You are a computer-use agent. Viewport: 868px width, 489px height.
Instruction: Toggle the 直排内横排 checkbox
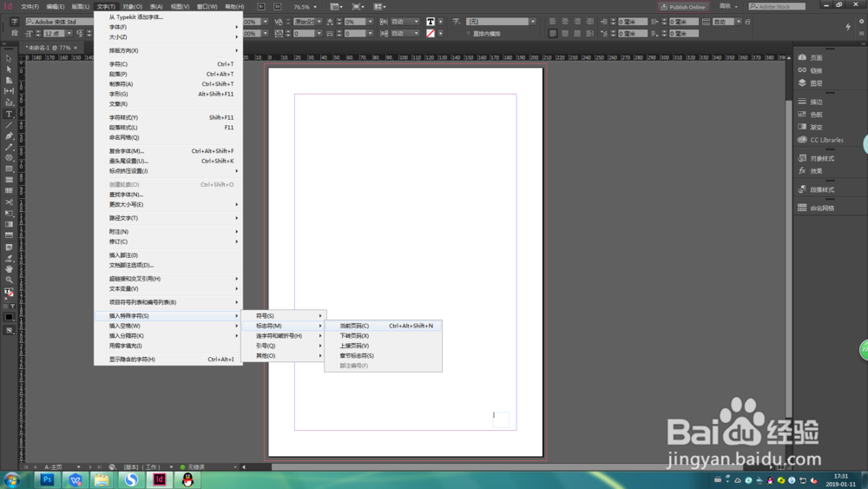[x=469, y=34]
